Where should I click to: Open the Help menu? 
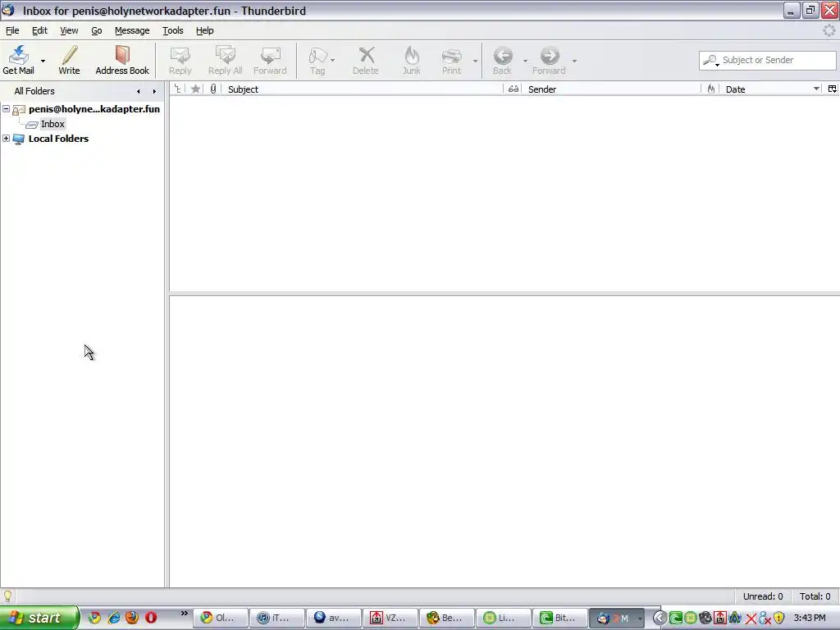(x=204, y=30)
